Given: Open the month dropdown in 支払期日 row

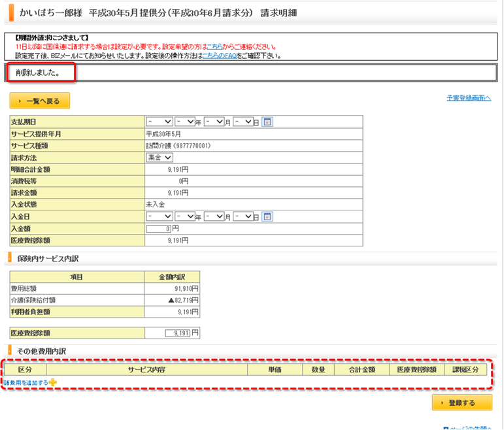Looking at the screenshot, I should 214,122.
